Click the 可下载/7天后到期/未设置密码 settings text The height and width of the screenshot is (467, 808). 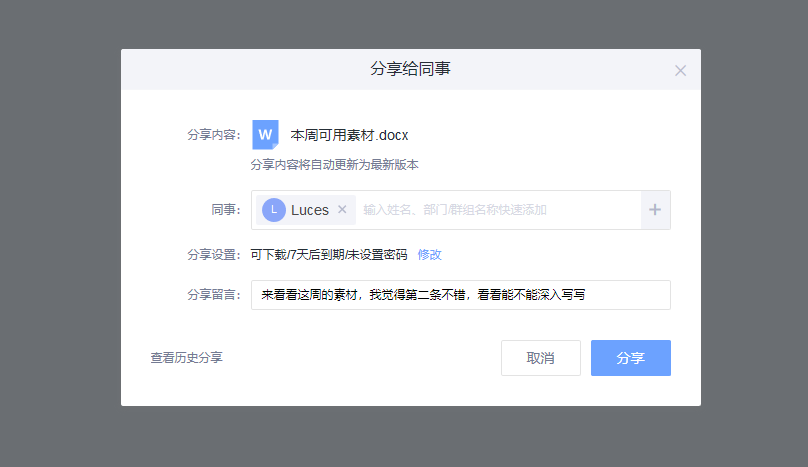point(329,255)
